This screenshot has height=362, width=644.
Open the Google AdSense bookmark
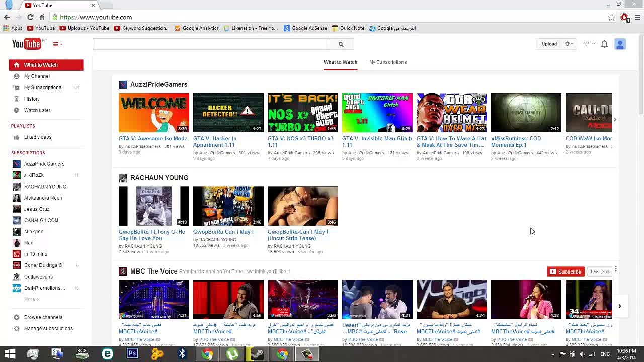[x=305, y=28]
